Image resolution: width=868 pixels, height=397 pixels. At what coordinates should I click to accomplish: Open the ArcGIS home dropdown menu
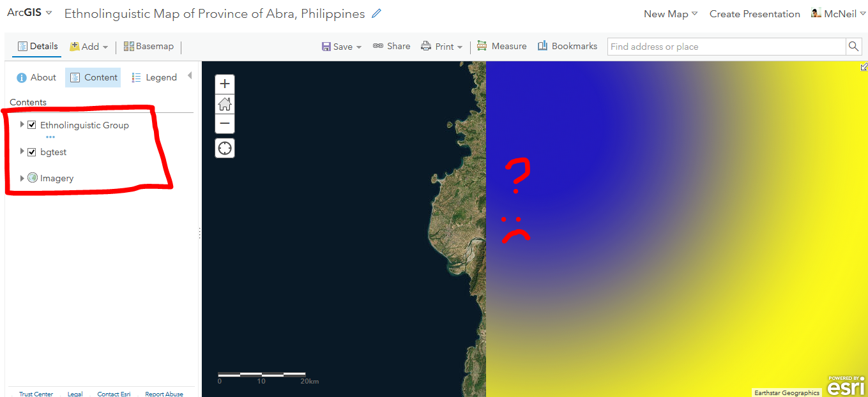tap(29, 13)
